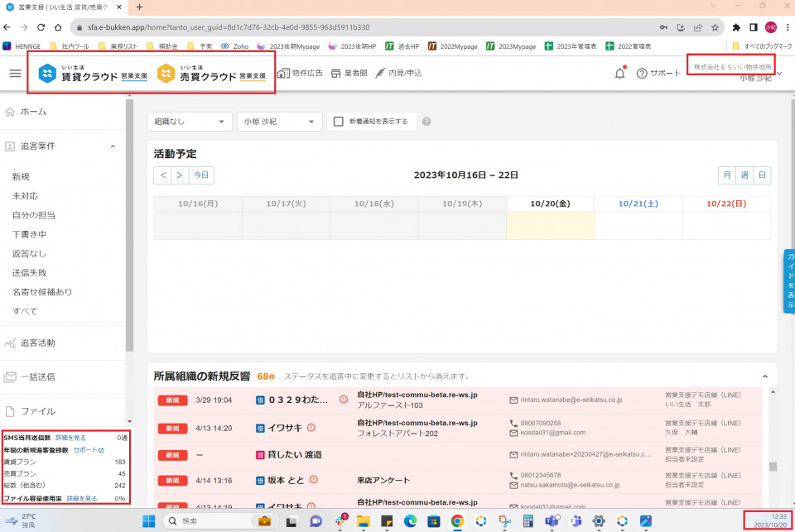Jump to 今日 in the calendar
The image size is (795, 532).
tap(201, 175)
